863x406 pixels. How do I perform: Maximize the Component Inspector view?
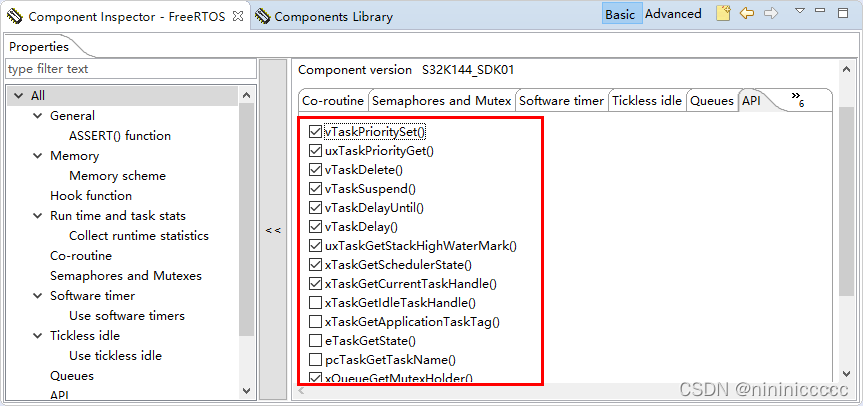843,13
